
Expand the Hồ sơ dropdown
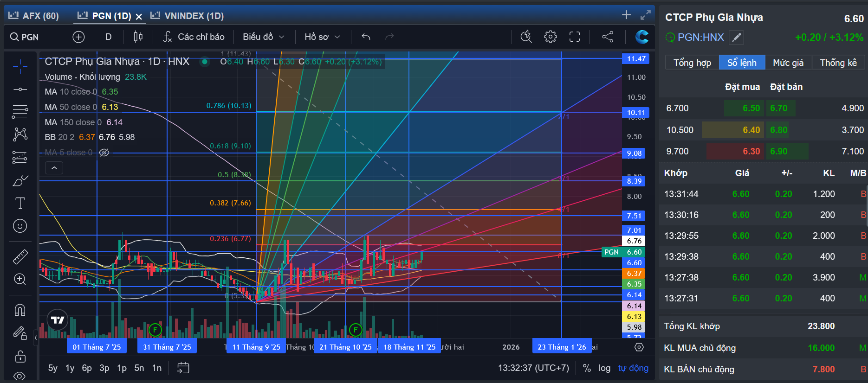322,37
